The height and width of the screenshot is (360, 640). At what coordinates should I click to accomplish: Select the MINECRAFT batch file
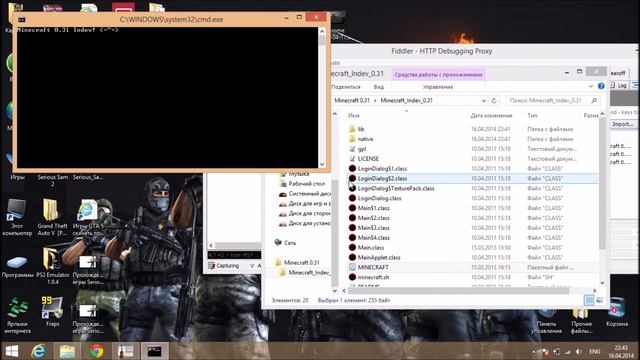pos(373,267)
